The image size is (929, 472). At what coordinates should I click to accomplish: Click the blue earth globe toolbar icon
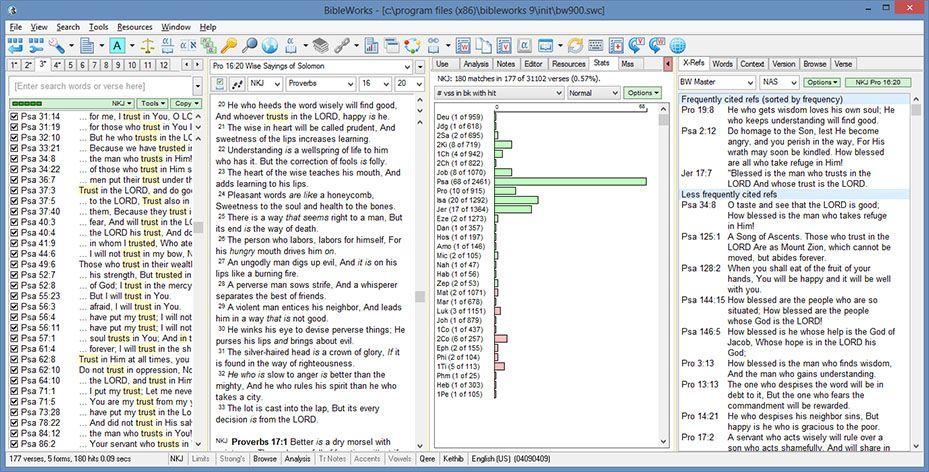pos(270,45)
